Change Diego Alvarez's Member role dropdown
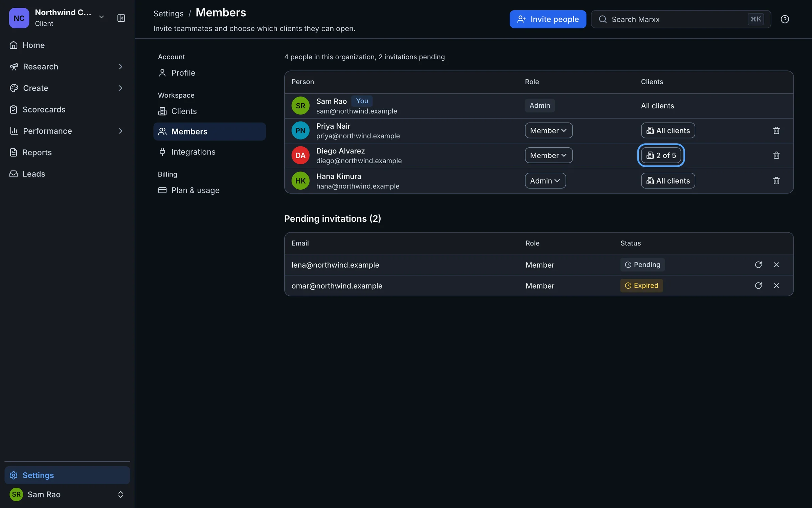This screenshot has height=508, width=812. click(548, 155)
